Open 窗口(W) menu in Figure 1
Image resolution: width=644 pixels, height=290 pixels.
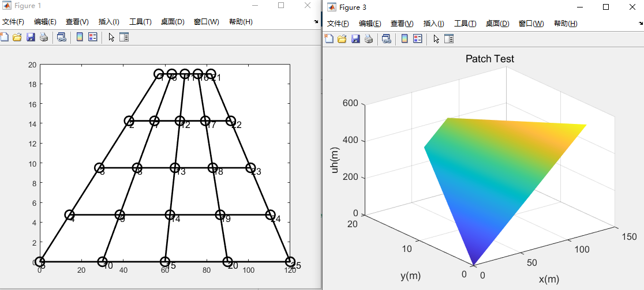point(207,22)
